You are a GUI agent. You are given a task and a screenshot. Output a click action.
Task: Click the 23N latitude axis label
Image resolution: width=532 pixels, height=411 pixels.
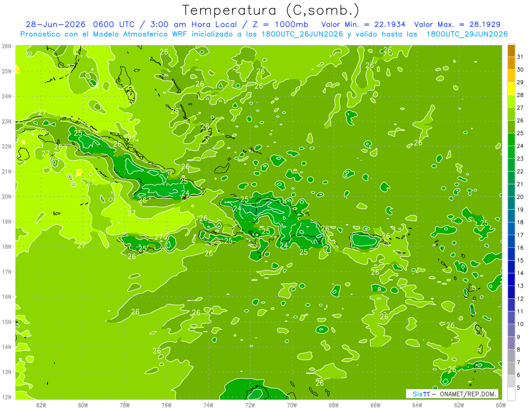(x=6, y=121)
